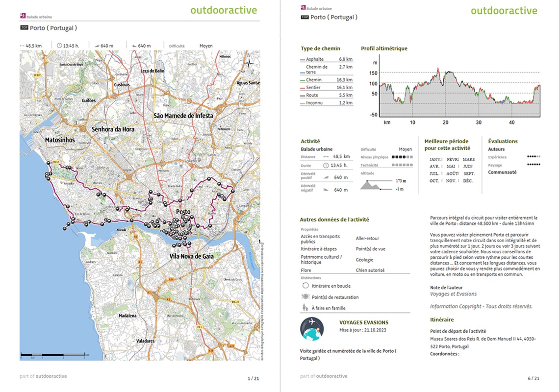Select the Itinéraire en boucle loop icon
The image size is (559, 392).
coord(305,286)
